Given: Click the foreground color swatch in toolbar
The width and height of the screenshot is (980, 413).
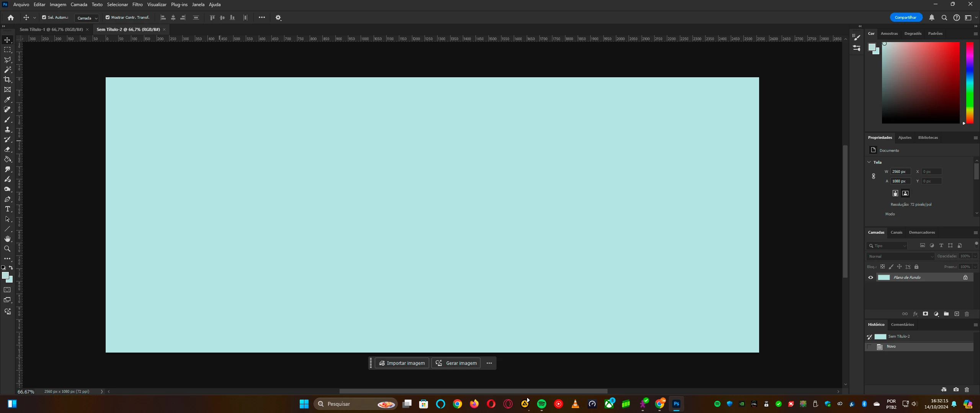Looking at the screenshot, I should coord(5,275).
